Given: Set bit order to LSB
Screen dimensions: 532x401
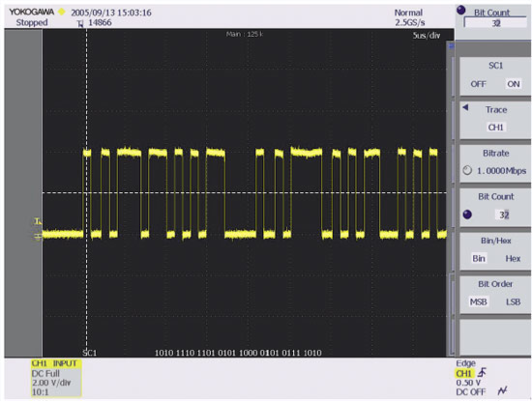Looking at the screenshot, I should pos(513,302).
